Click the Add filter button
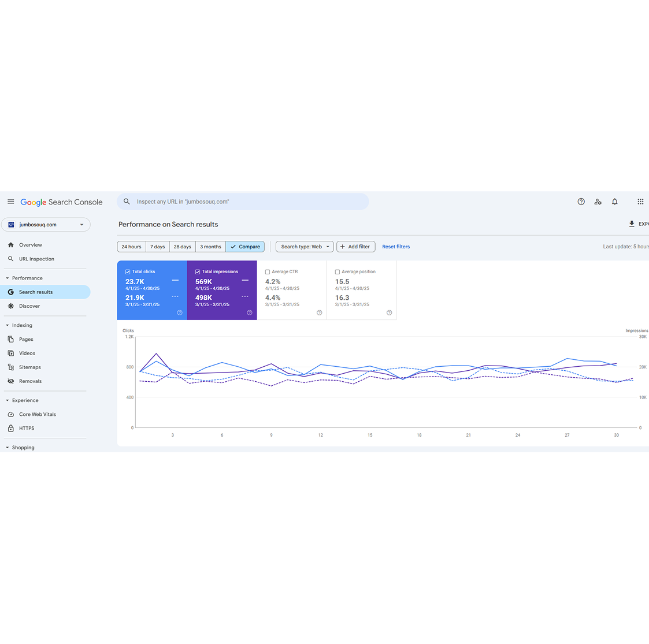649x644 pixels. [355, 247]
